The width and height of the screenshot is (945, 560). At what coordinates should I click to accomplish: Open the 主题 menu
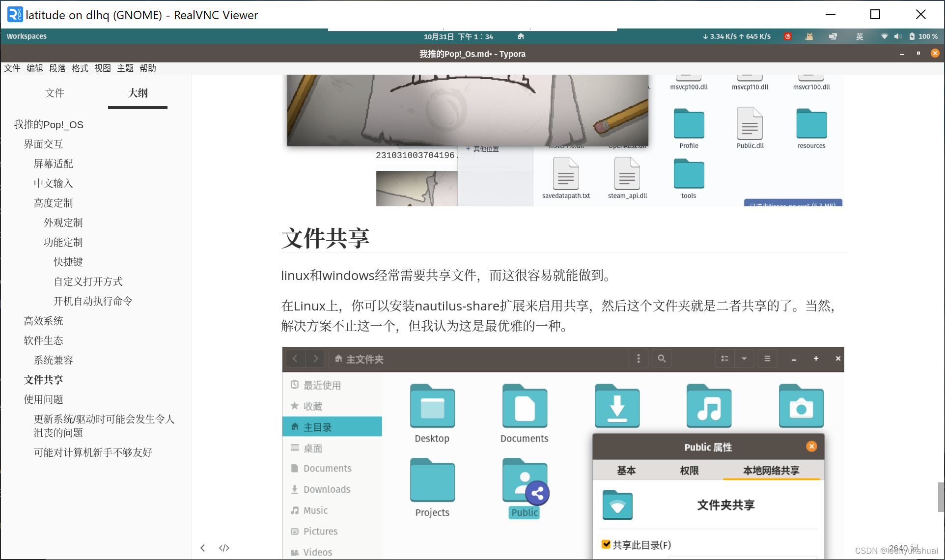(x=125, y=68)
